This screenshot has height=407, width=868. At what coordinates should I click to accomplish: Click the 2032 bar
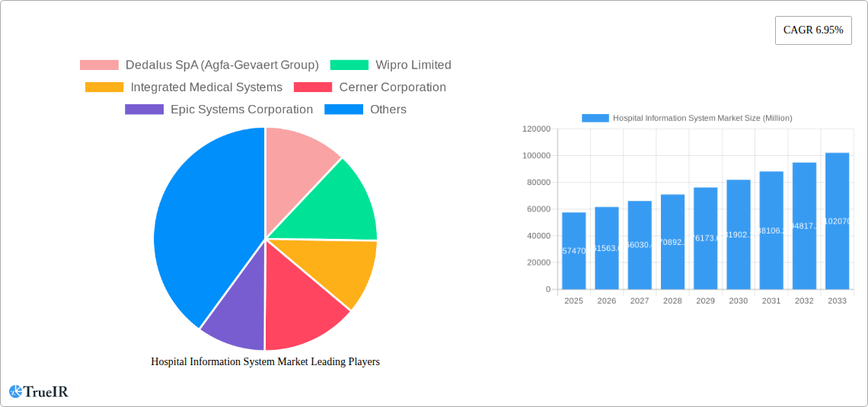pyautogui.click(x=804, y=226)
